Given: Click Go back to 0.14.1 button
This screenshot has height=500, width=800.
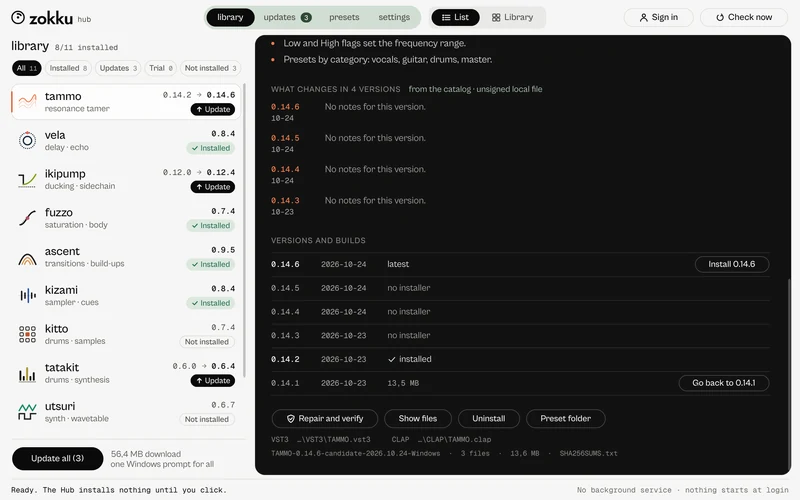Looking at the screenshot, I should point(723,383).
